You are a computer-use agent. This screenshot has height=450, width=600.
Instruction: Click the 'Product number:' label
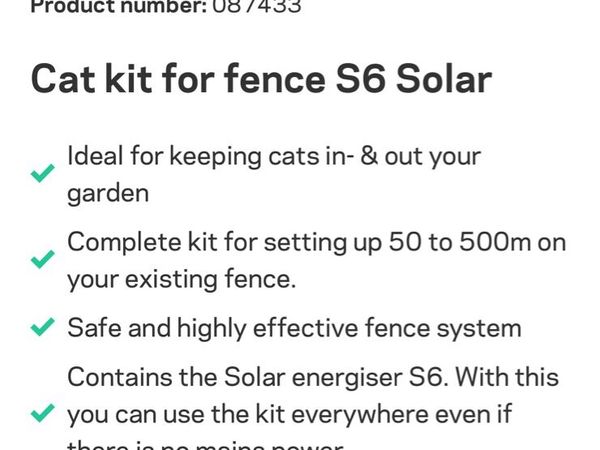(119, 7)
